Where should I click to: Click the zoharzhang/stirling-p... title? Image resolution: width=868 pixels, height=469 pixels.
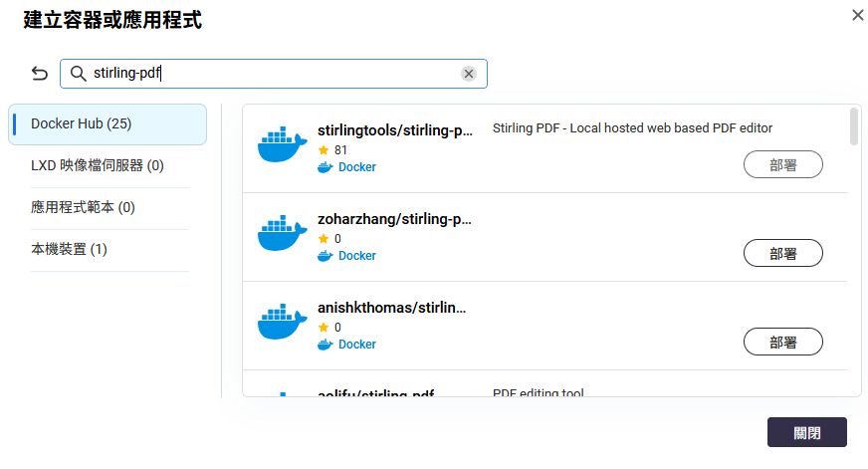394,219
